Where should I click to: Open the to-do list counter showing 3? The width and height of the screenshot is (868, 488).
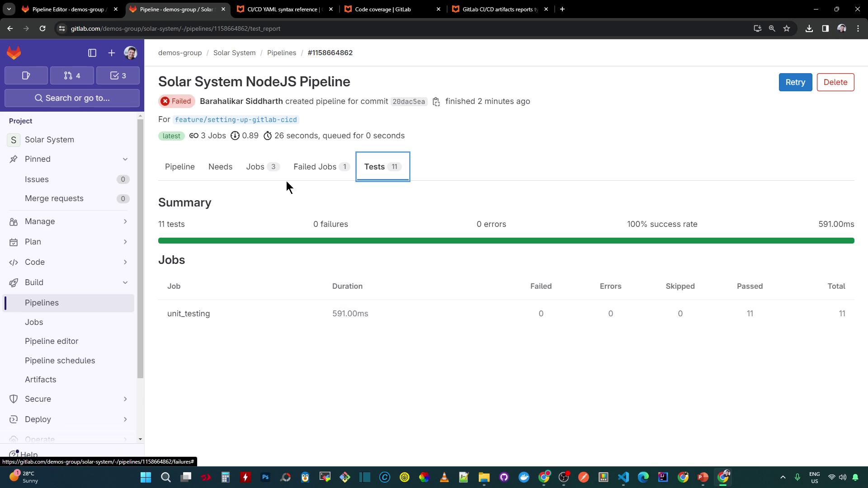(x=118, y=75)
